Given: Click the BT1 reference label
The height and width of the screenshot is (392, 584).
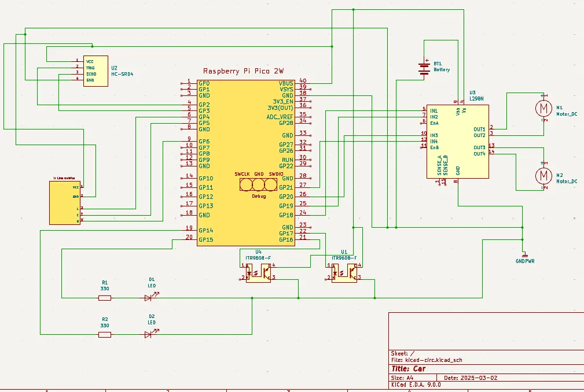Looking at the screenshot, I should coord(438,64).
